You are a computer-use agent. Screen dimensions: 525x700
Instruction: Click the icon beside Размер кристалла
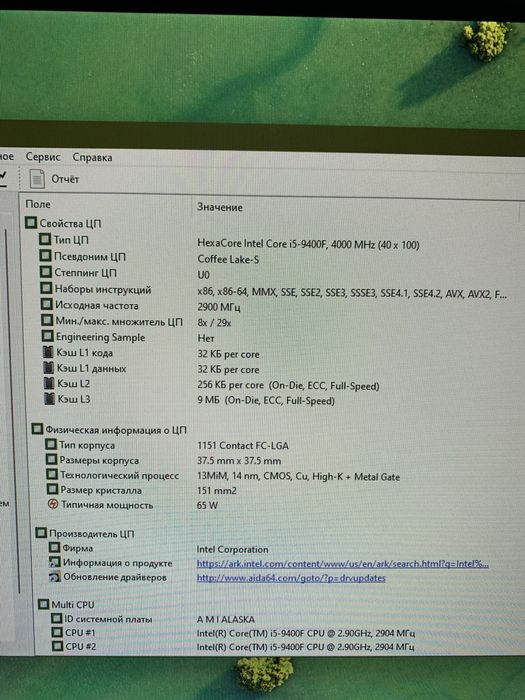(53, 489)
